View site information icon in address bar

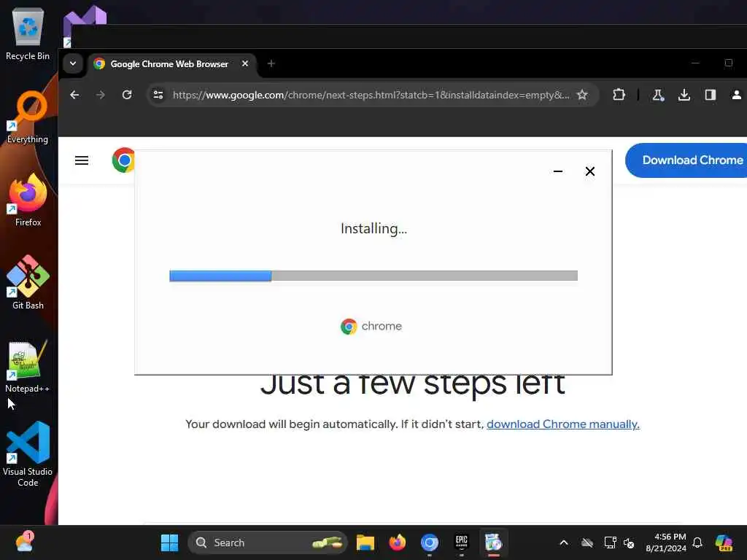coord(158,95)
